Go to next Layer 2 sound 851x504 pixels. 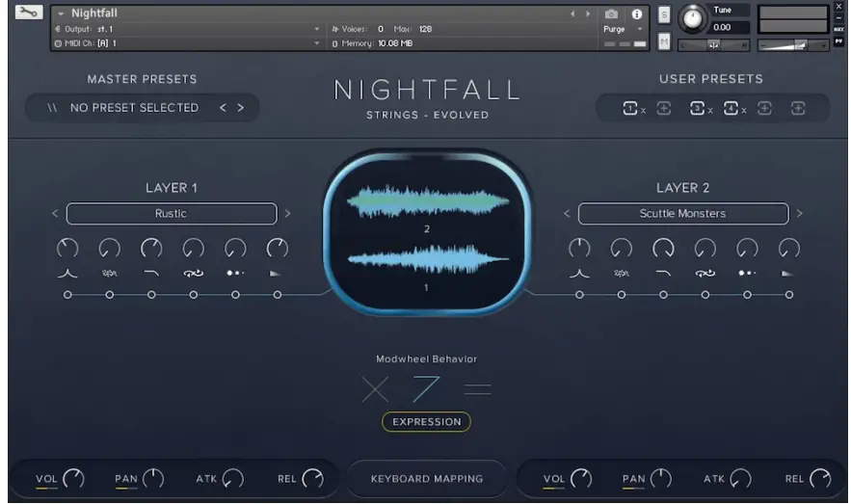[800, 214]
